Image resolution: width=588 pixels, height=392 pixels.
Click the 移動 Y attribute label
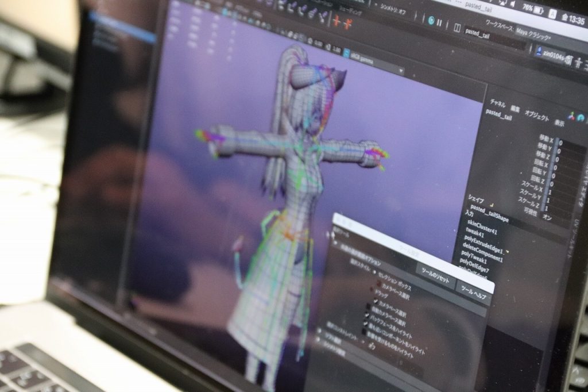pos(545,147)
